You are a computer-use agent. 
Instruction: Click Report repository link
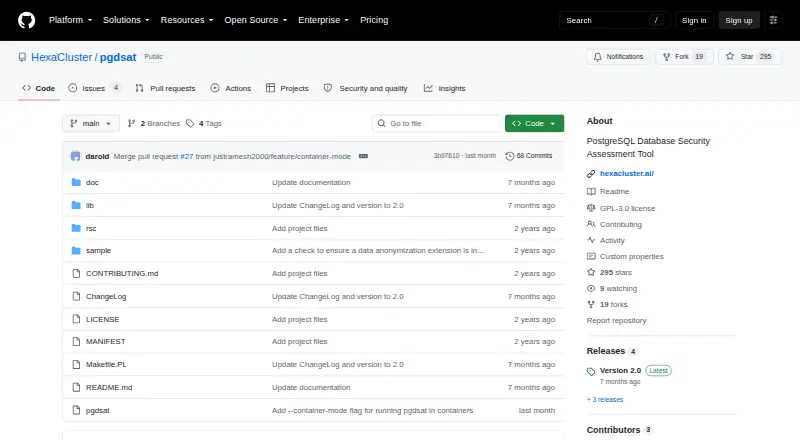[616, 321]
